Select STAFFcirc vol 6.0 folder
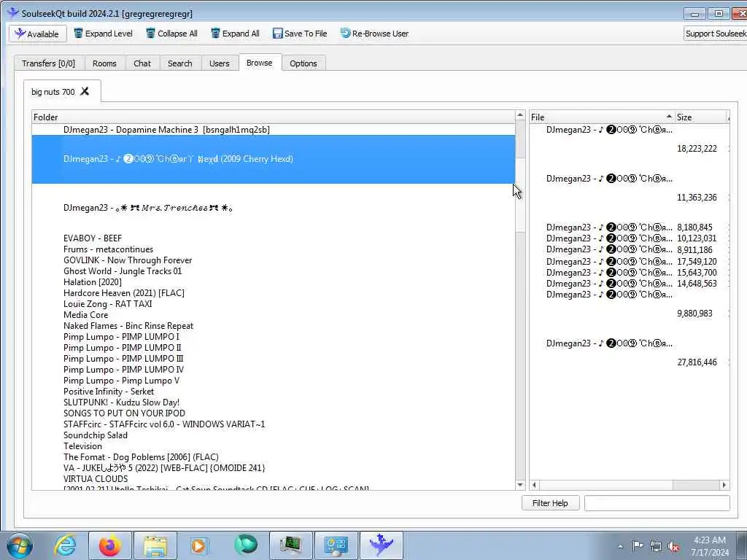 pos(164,424)
